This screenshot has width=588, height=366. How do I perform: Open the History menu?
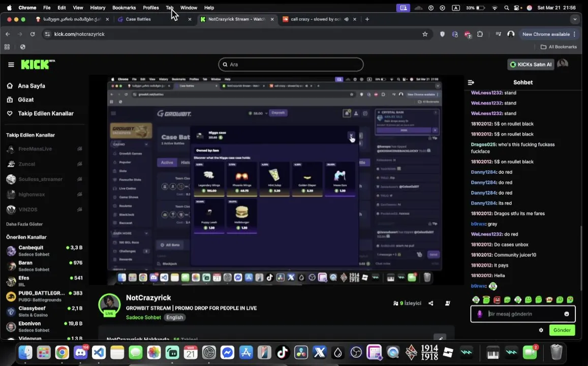(98, 8)
